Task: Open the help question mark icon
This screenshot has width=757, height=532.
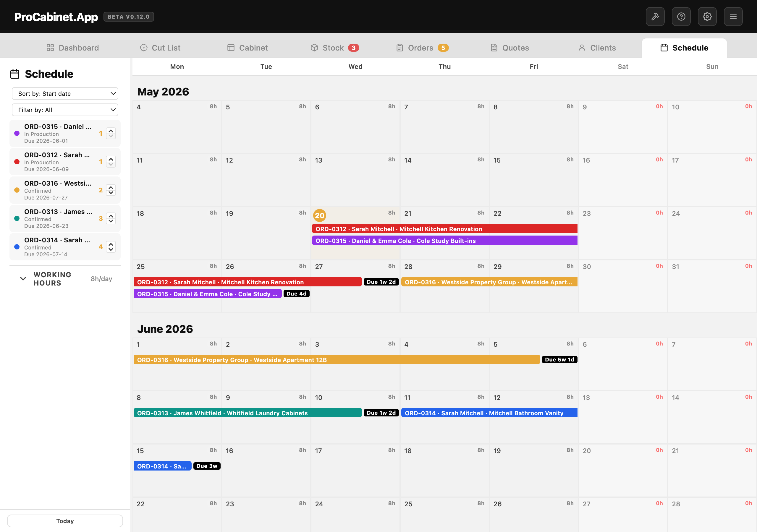Action: [681, 17]
